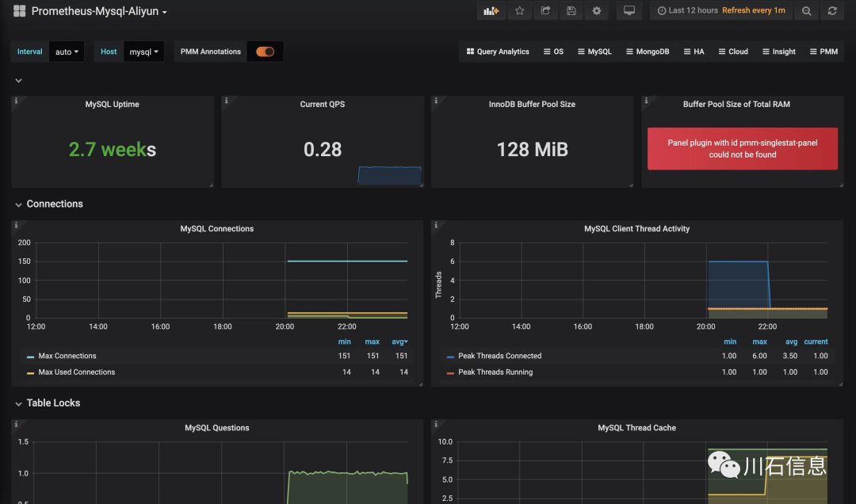Click Max Connections legend color swatch
Screen dimensions: 856x504
[x=31, y=357]
